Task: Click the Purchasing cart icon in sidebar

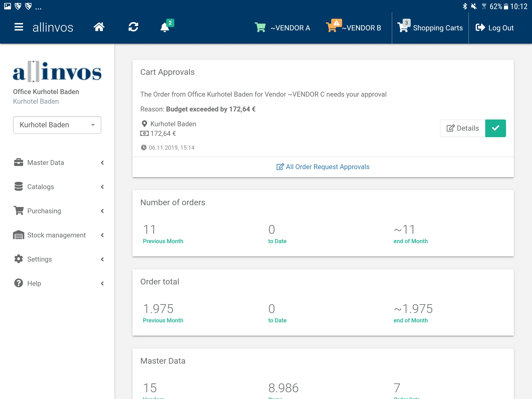Action: (18, 210)
